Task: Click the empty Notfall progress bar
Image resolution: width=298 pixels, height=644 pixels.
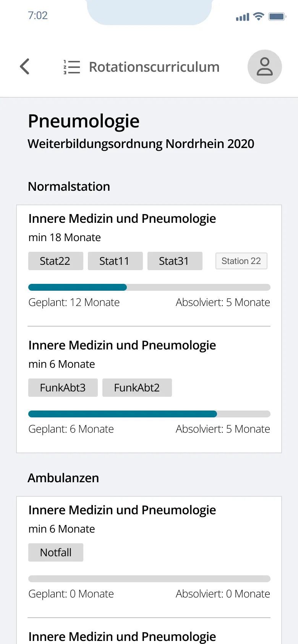Action: pyautogui.click(x=149, y=579)
